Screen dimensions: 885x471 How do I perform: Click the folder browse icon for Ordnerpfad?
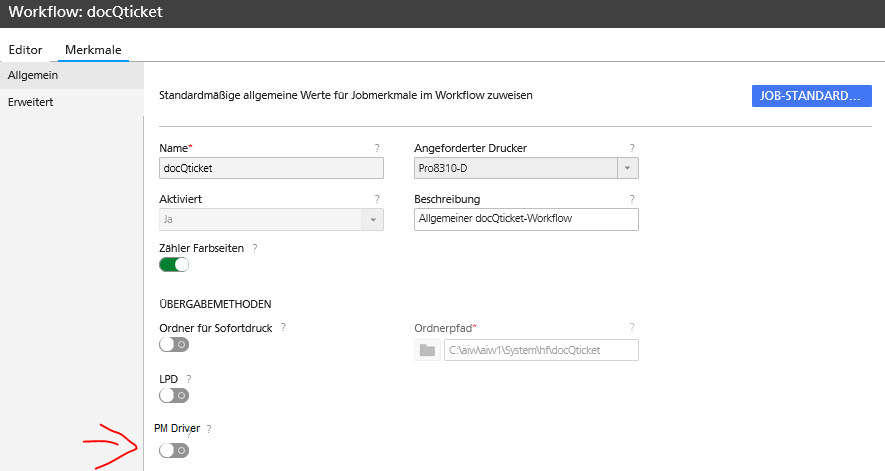(427, 350)
